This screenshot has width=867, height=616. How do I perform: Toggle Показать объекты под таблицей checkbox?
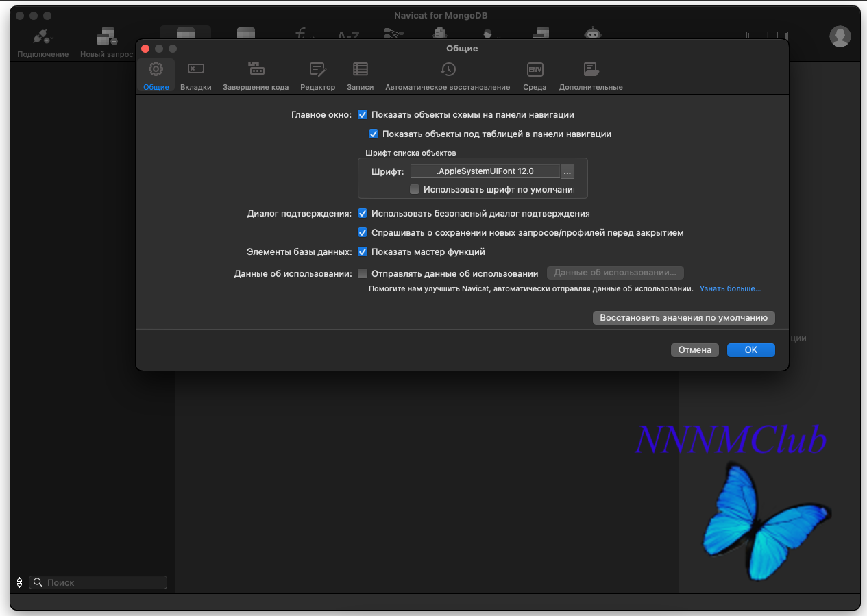point(374,134)
